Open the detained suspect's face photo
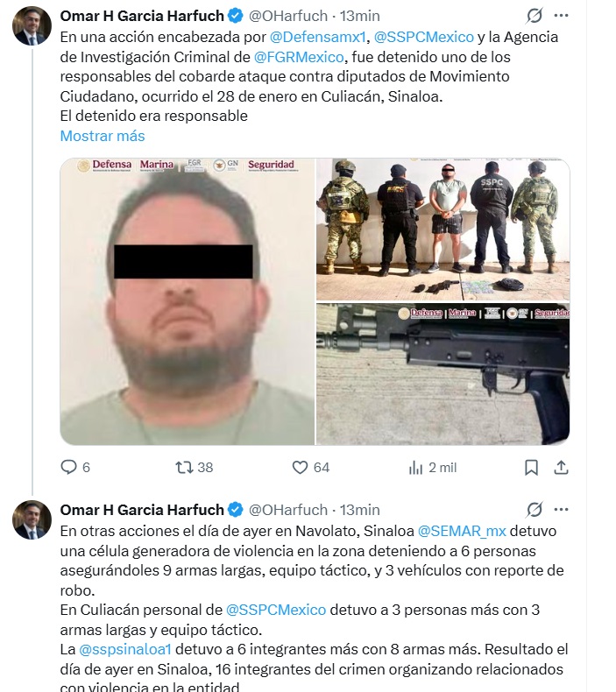 [188, 301]
